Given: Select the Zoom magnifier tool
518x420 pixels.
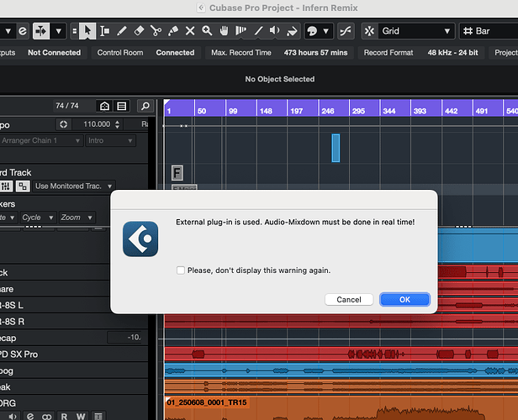Looking at the screenshot, I should pos(208,31).
